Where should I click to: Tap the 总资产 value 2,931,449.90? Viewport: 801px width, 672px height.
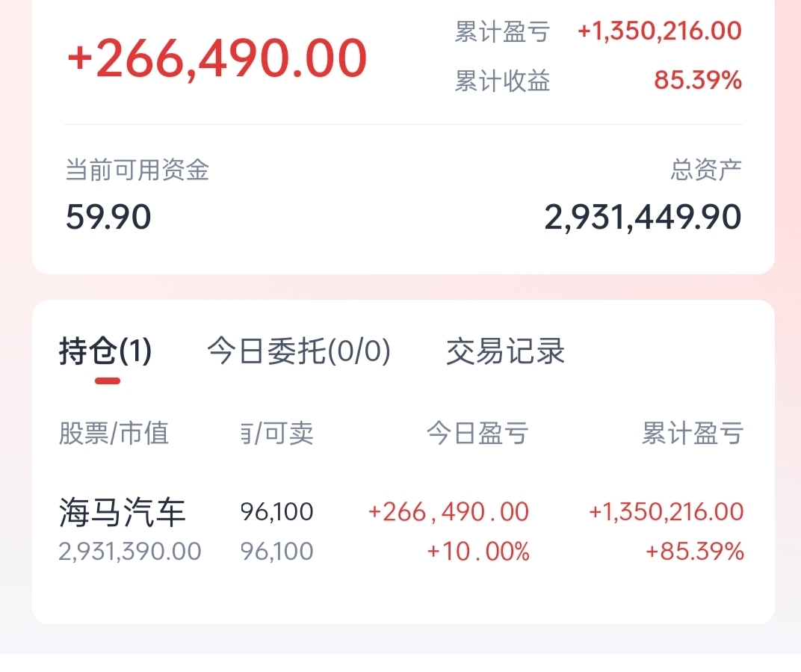point(643,218)
